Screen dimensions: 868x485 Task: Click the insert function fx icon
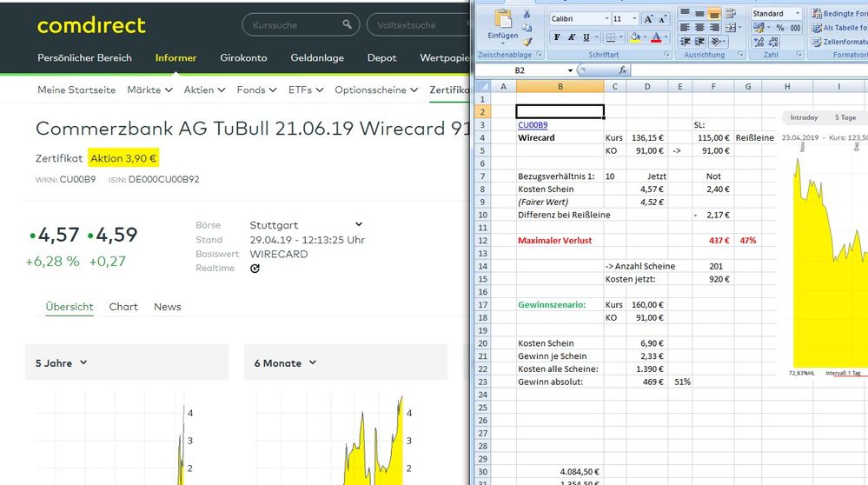(x=622, y=70)
